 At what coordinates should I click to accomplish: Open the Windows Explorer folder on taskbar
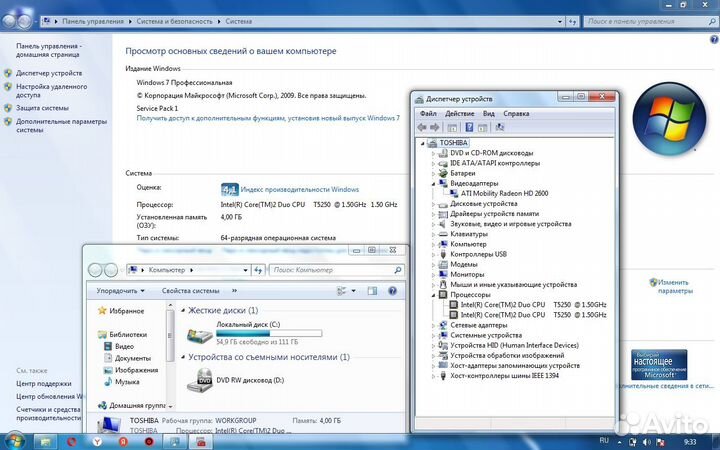point(45,442)
